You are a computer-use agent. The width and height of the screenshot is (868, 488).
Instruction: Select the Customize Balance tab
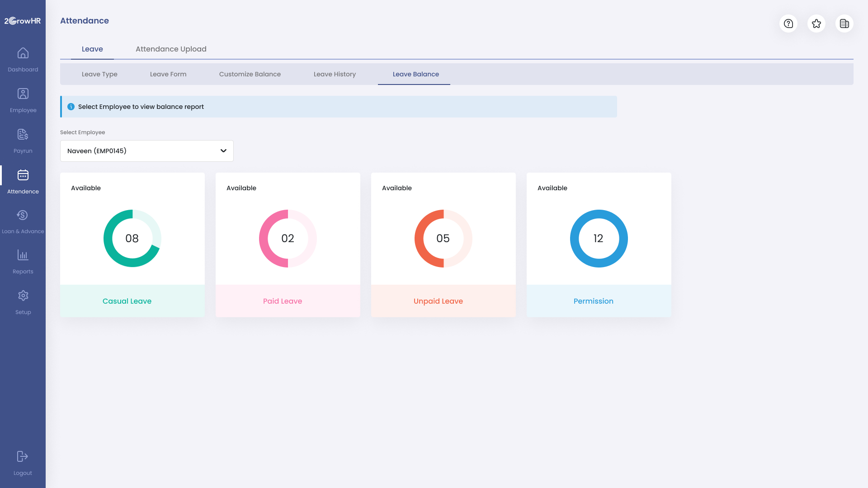250,74
